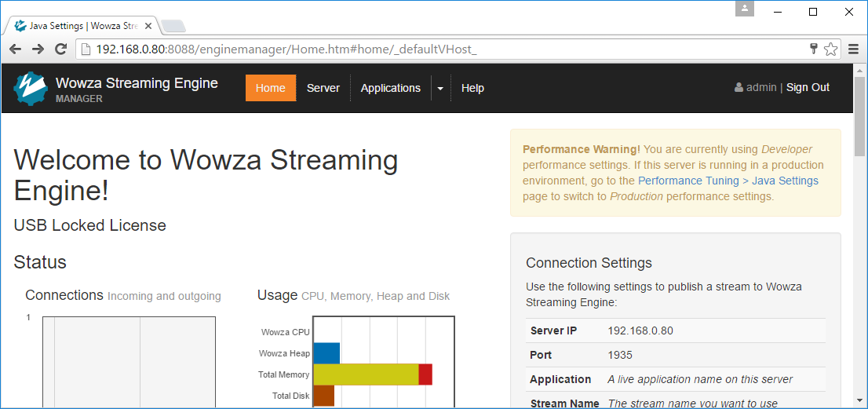The width and height of the screenshot is (868, 409).
Task: Select the Java Settings Wowza tab
Action: (x=83, y=26)
